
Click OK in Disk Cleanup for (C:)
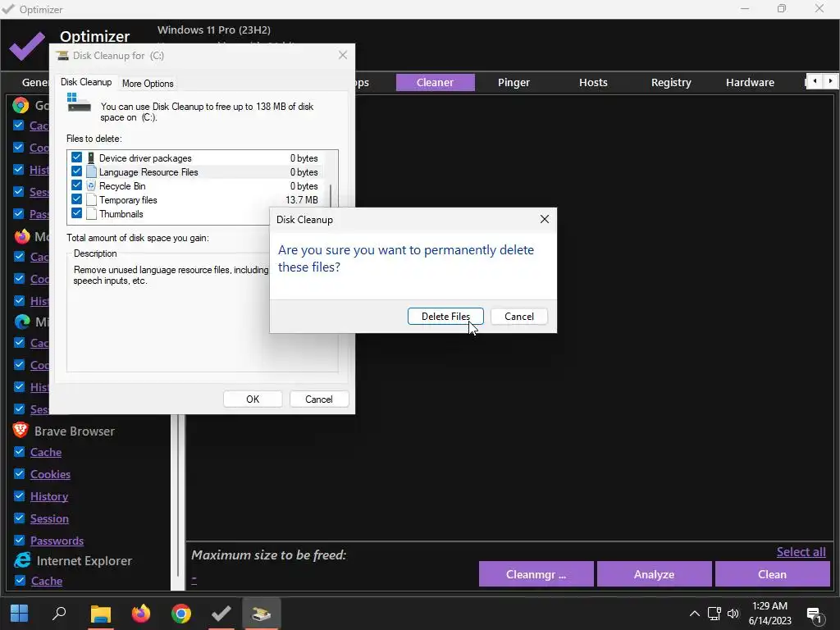[x=253, y=399]
